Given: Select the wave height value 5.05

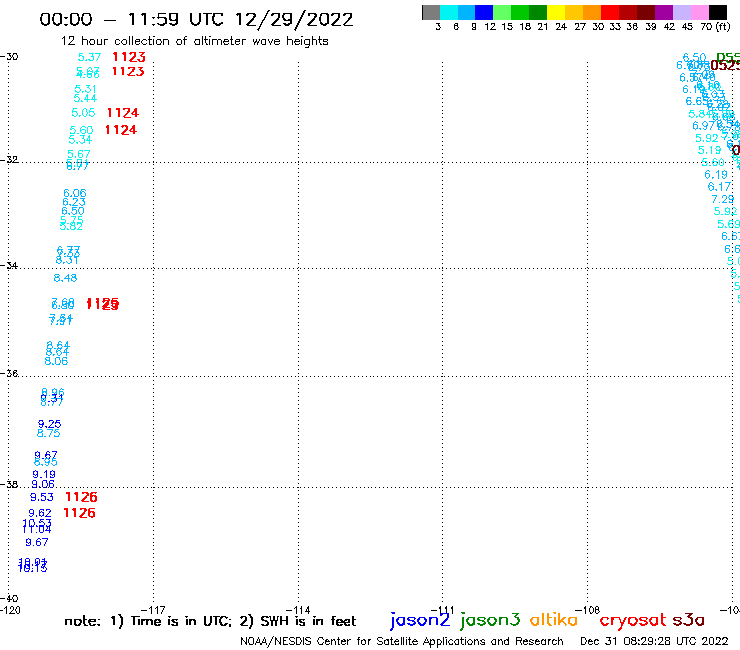Looking at the screenshot, I should pyautogui.click(x=83, y=113).
